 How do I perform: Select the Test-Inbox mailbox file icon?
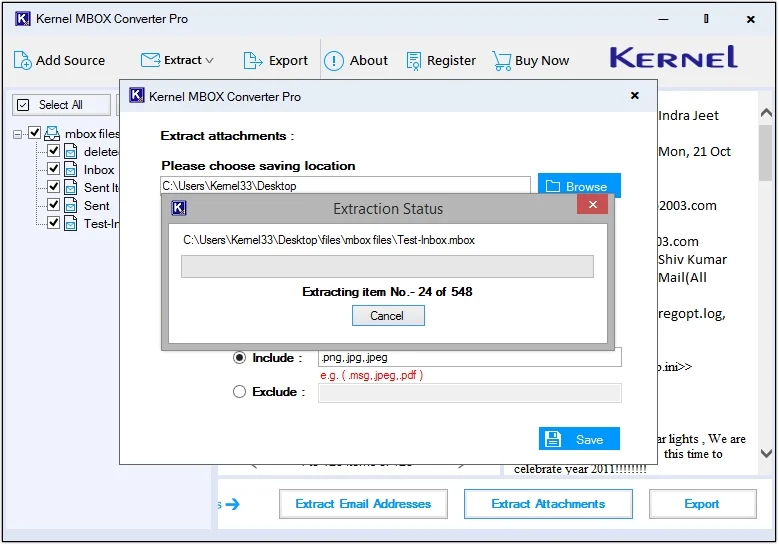click(71, 223)
